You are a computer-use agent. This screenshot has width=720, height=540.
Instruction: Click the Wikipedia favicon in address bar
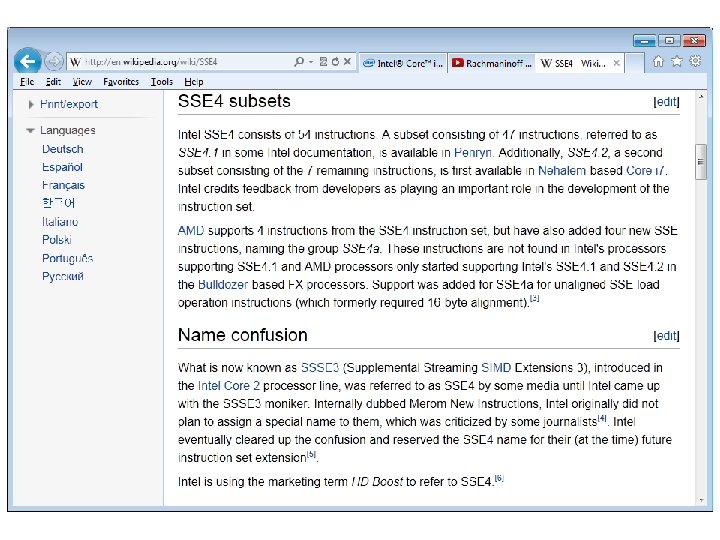tap(75, 62)
